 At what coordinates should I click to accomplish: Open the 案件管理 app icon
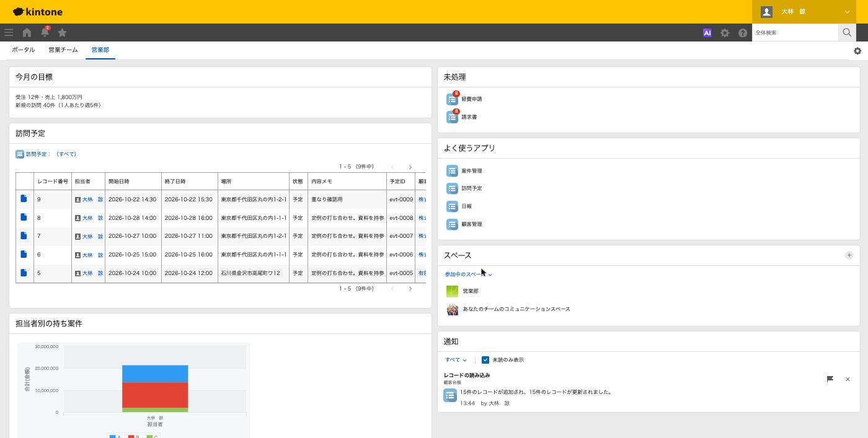pyautogui.click(x=452, y=171)
